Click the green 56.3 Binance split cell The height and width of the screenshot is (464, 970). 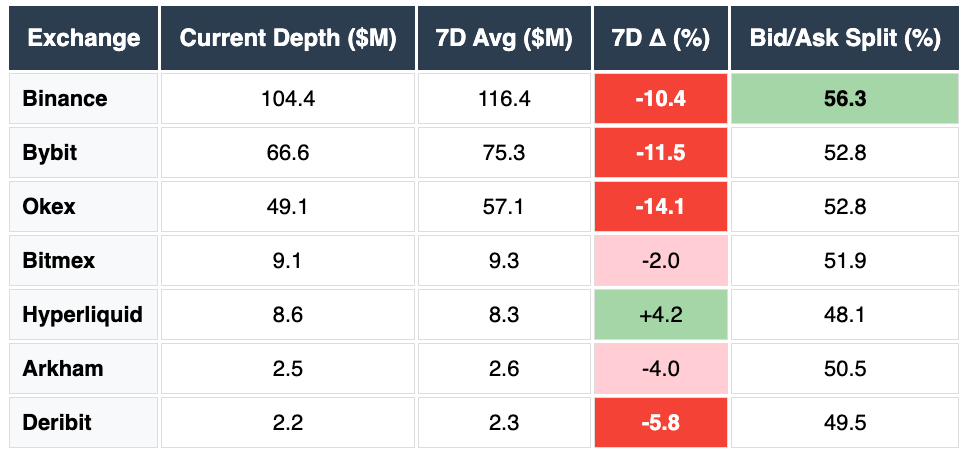click(846, 99)
